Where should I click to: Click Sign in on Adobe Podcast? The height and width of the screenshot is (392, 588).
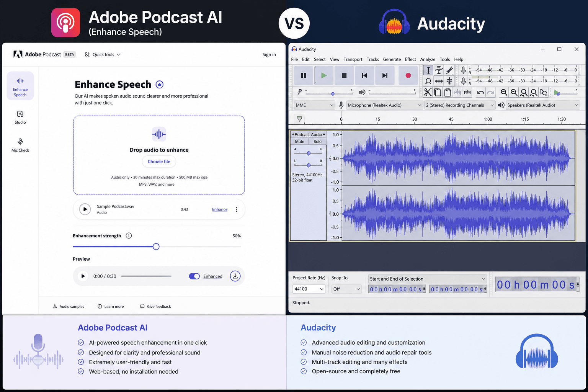[x=269, y=55]
